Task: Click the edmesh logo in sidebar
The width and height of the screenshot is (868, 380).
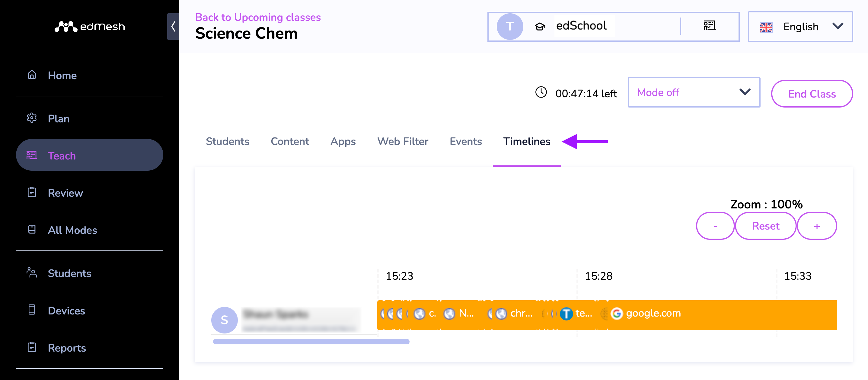Action: click(90, 26)
